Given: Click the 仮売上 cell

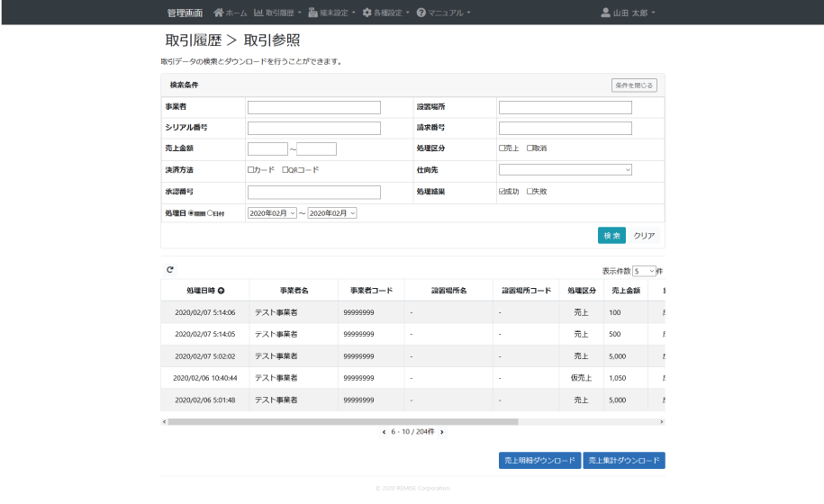Looking at the screenshot, I should click(581, 378).
